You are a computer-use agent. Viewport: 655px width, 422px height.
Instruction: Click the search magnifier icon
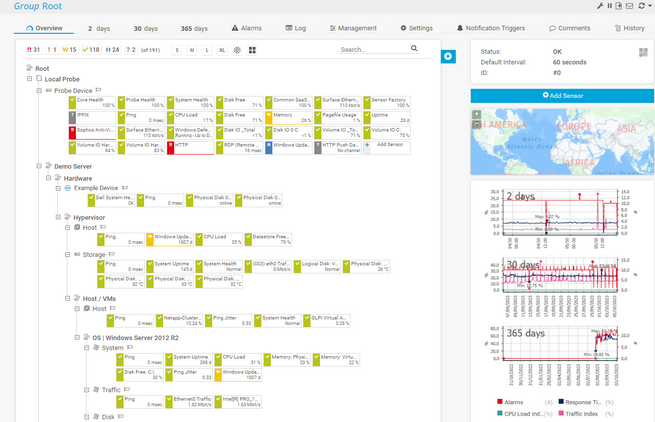(x=414, y=48)
